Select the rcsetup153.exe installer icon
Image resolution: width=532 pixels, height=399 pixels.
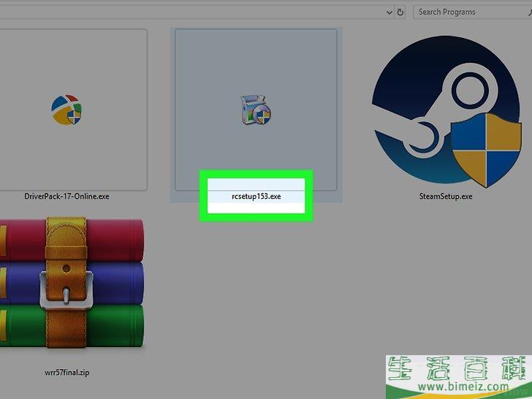[256, 110]
